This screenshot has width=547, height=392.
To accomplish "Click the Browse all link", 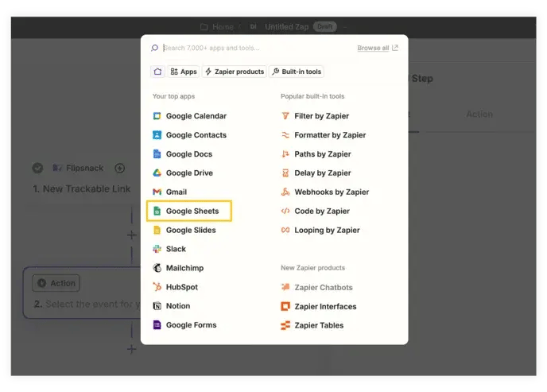I will [378, 48].
